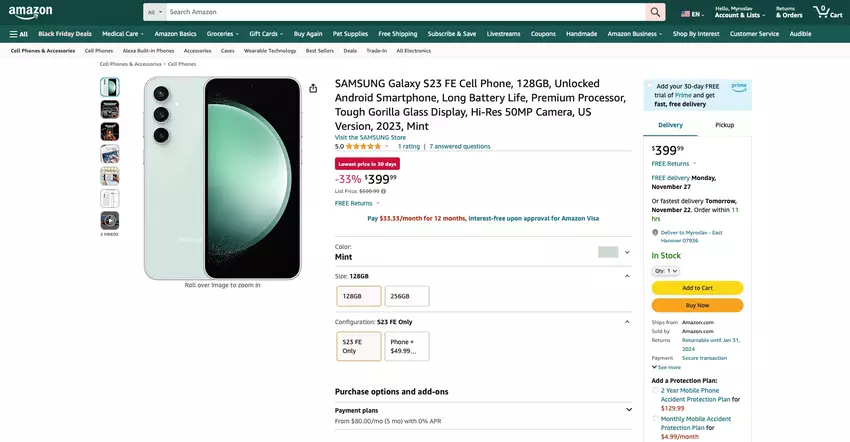Select the 256GB size option
Screen dimensions: 850x442
(x=407, y=296)
